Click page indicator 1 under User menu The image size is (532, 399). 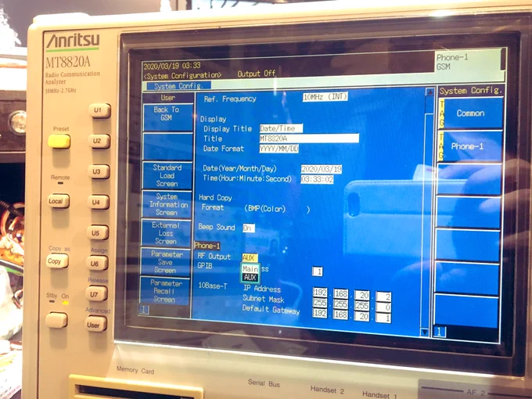point(144,309)
